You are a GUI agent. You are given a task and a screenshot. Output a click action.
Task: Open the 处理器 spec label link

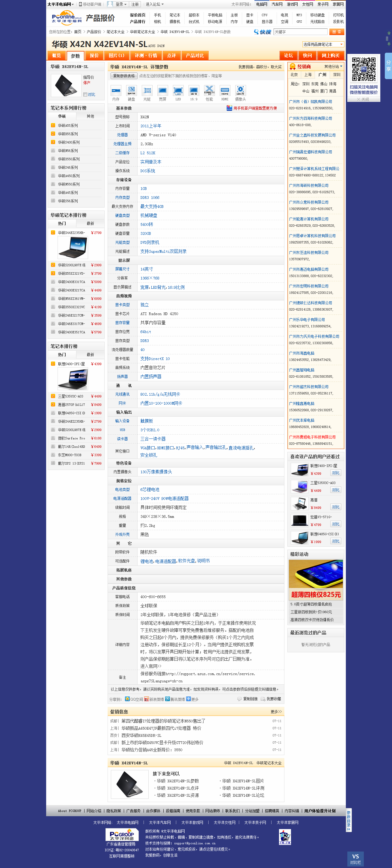(x=122, y=135)
